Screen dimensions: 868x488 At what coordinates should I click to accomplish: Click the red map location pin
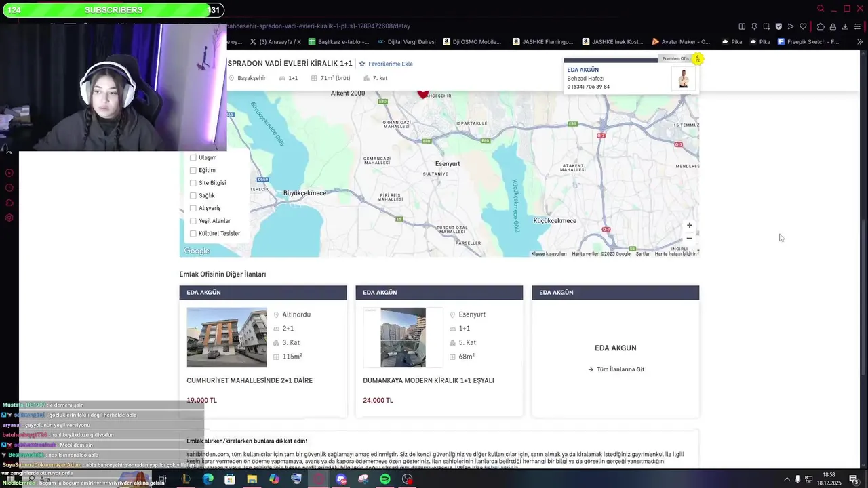coord(423,94)
